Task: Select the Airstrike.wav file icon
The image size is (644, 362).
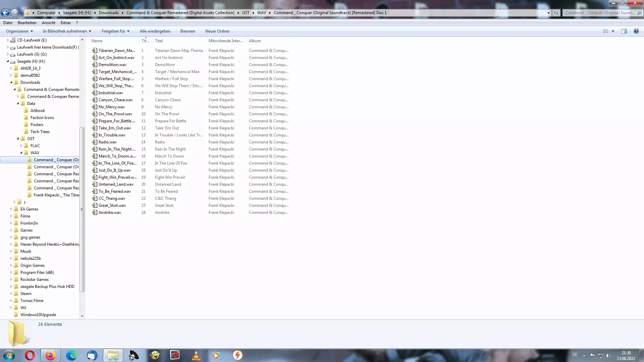Action: (x=95, y=213)
